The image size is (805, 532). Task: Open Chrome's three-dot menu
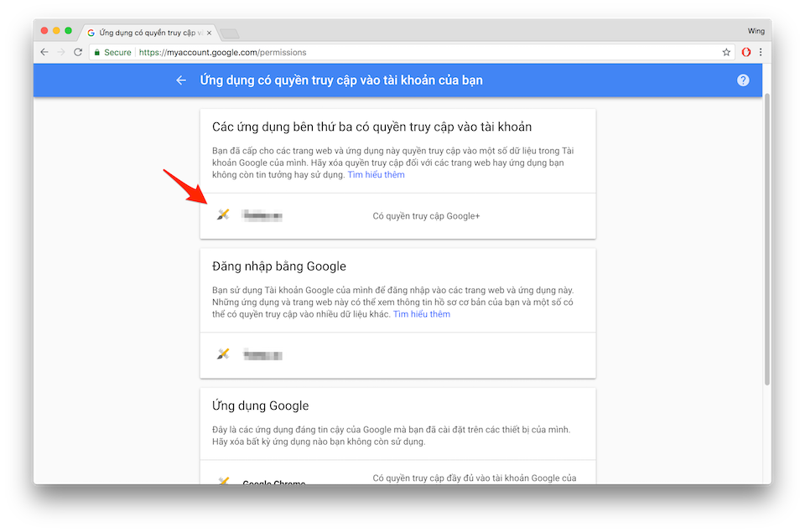761,52
